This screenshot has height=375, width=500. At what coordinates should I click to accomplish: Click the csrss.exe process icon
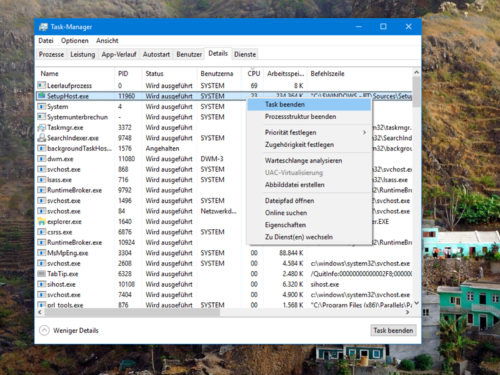(41, 232)
